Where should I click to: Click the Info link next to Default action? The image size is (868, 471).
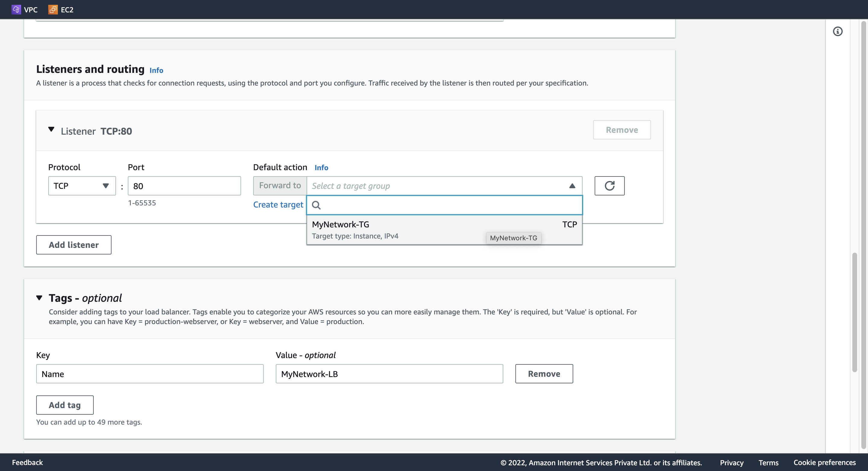coord(321,168)
